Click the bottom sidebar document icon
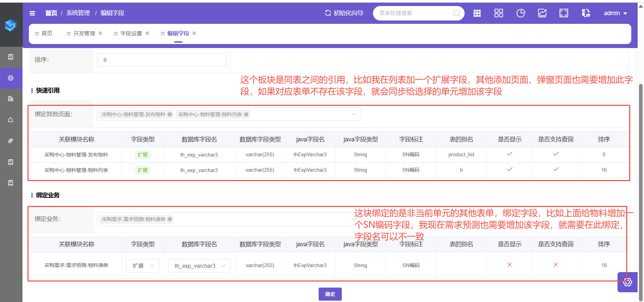Image resolution: width=644 pixels, height=302 pixels. [x=11, y=183]
